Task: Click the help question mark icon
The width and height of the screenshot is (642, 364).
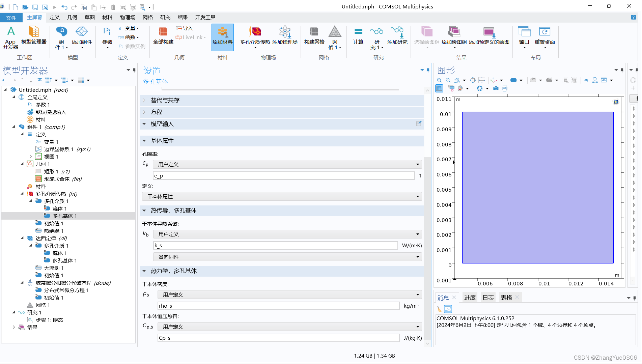Action: pos(634,17)
